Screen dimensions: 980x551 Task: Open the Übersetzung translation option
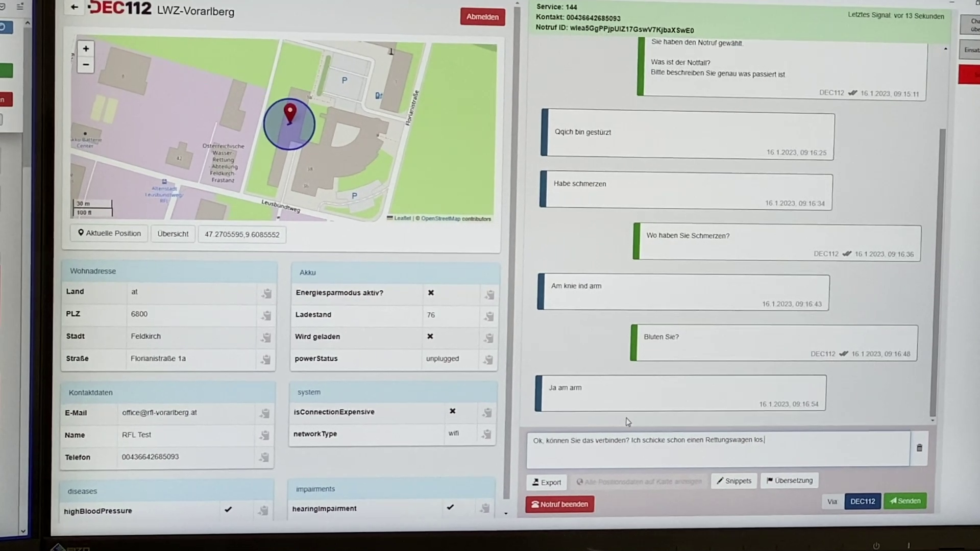789,481
